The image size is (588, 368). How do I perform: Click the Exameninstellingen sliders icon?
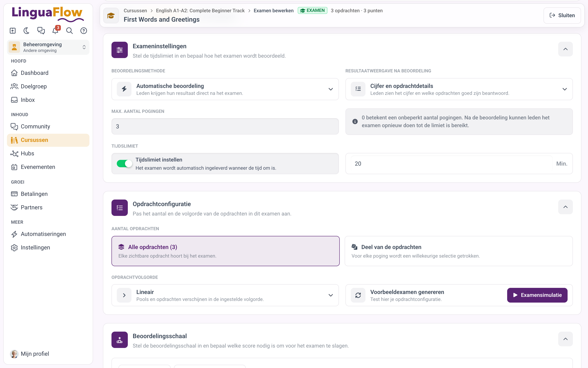[x=120, y=50]
